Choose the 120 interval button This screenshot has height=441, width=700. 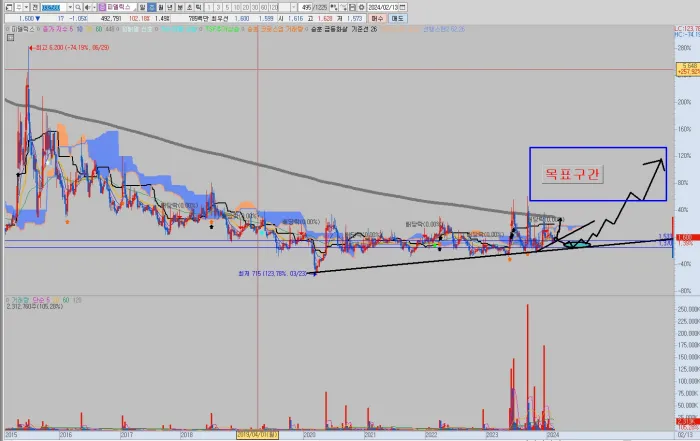(273, 7)
